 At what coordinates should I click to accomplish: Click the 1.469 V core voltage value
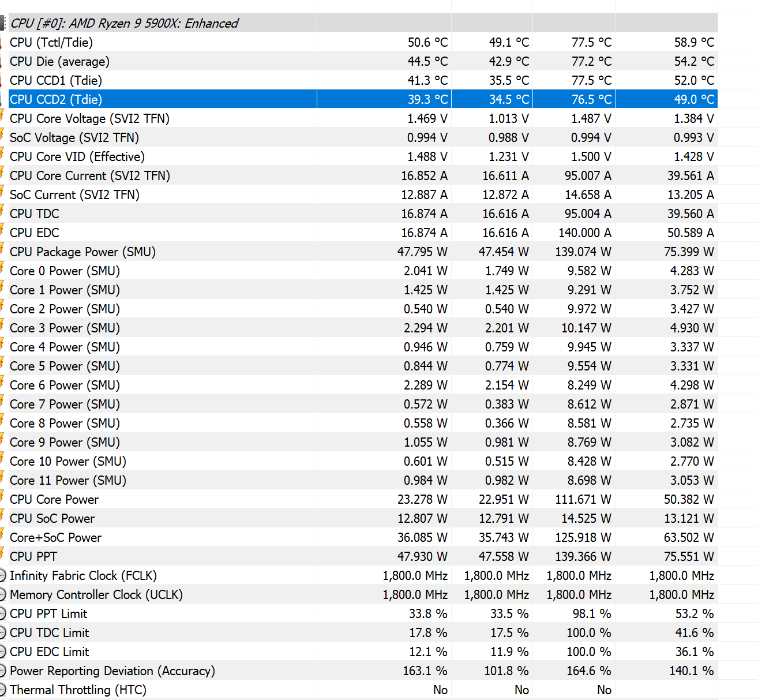point(427,118)
